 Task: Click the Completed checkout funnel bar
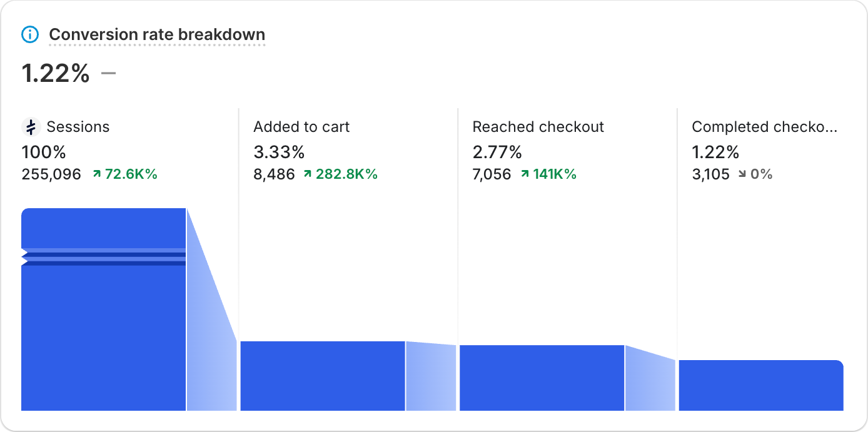click(760, 385)
